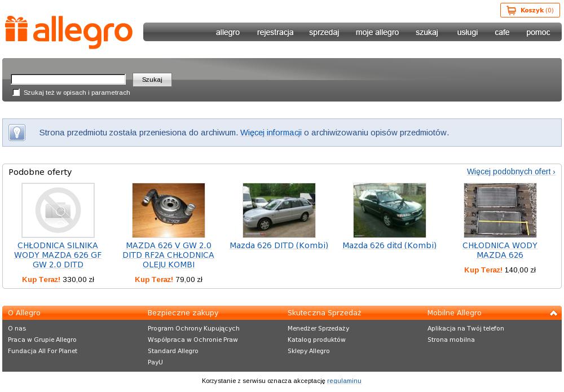
Task: Go to sprzedaj menu item
Action: (x=324, y=32)
